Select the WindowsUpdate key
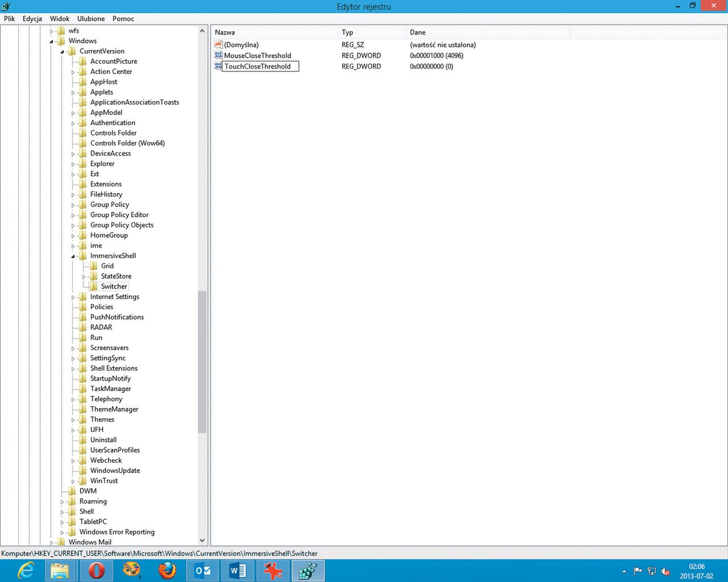 point(115,471)
